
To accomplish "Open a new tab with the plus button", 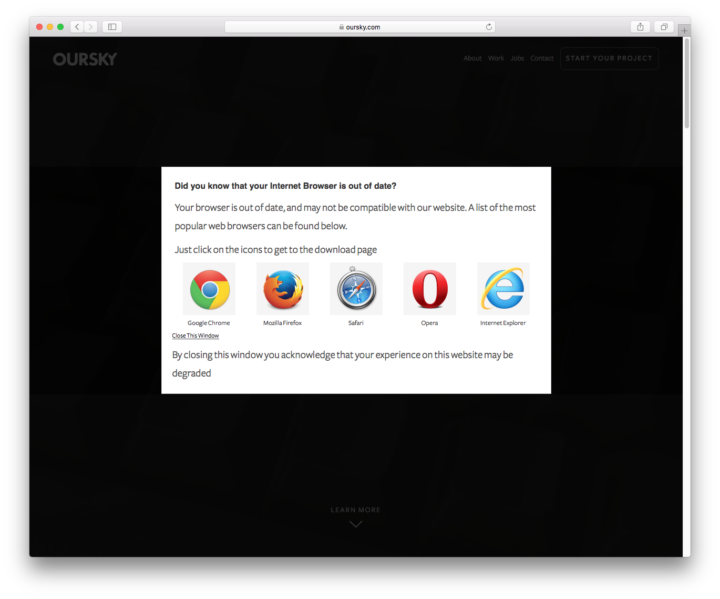I will (684, 30).
